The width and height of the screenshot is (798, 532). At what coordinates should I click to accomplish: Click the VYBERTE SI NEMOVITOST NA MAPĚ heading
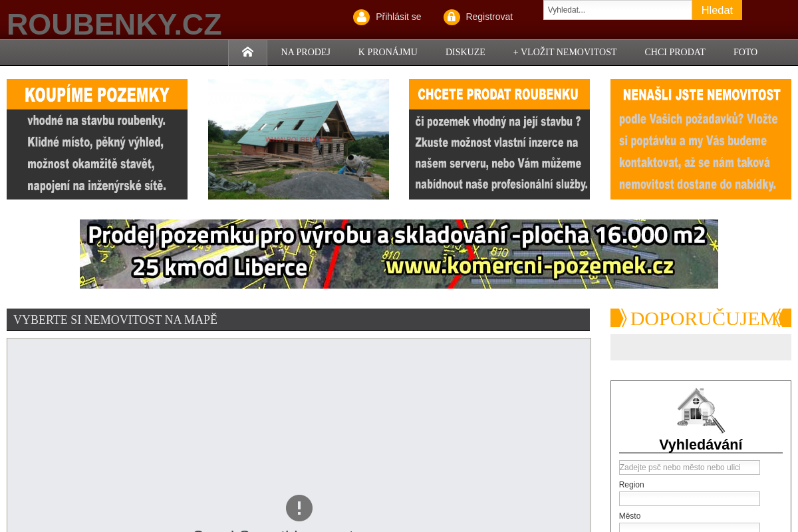tap(298, 320)
